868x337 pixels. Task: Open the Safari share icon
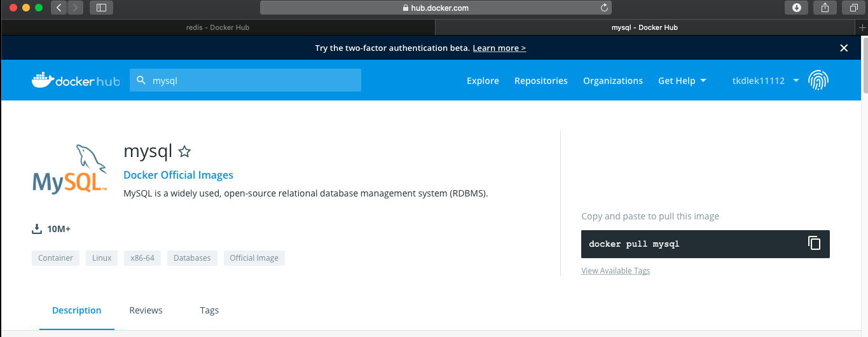[x=825, y=8]
